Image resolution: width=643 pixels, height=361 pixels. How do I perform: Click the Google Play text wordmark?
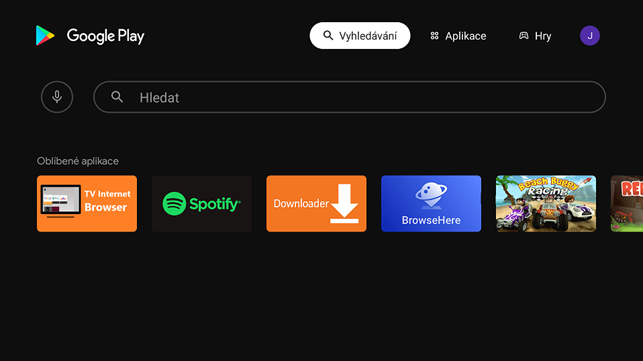tap(105, 37)
